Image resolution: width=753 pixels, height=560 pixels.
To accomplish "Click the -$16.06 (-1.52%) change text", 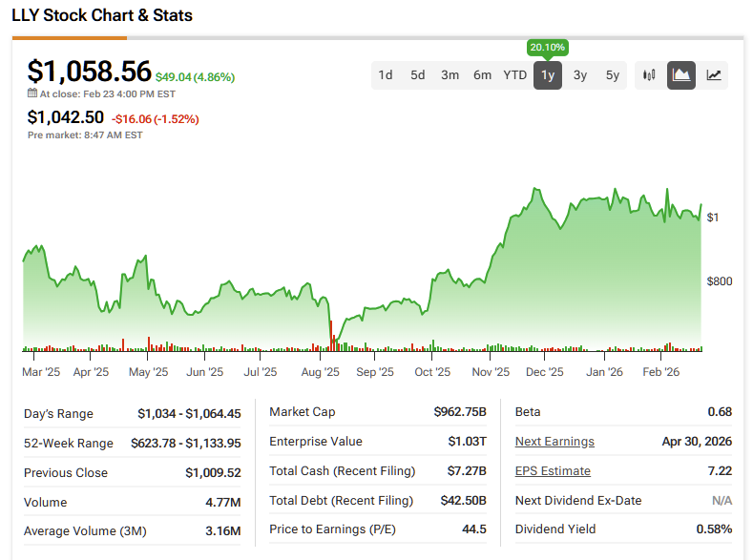I will point(156,119).
